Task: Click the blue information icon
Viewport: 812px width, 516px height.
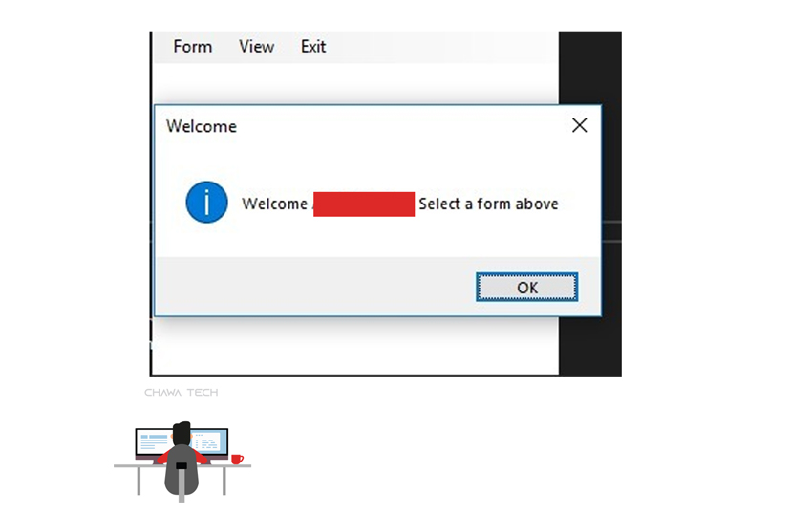Action: point(206,202)
